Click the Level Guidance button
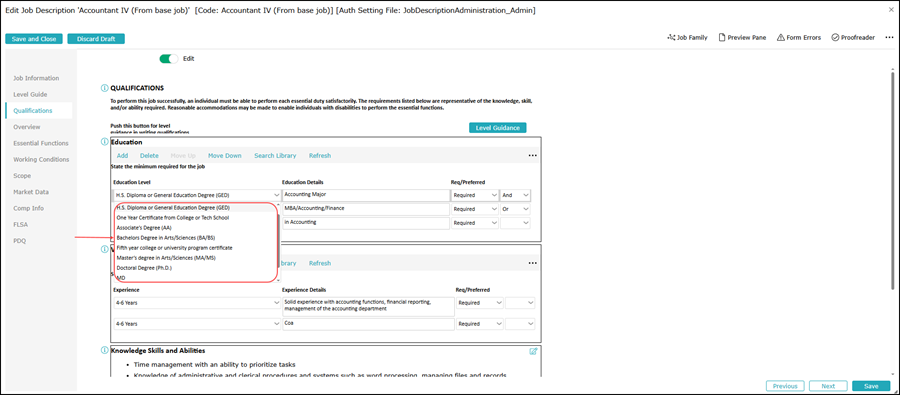 pos(498,128)
